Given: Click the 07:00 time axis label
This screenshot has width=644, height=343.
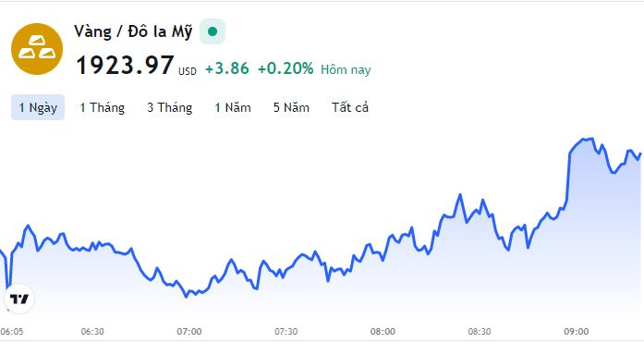Looking at the screenshot, I should (189, 332).
